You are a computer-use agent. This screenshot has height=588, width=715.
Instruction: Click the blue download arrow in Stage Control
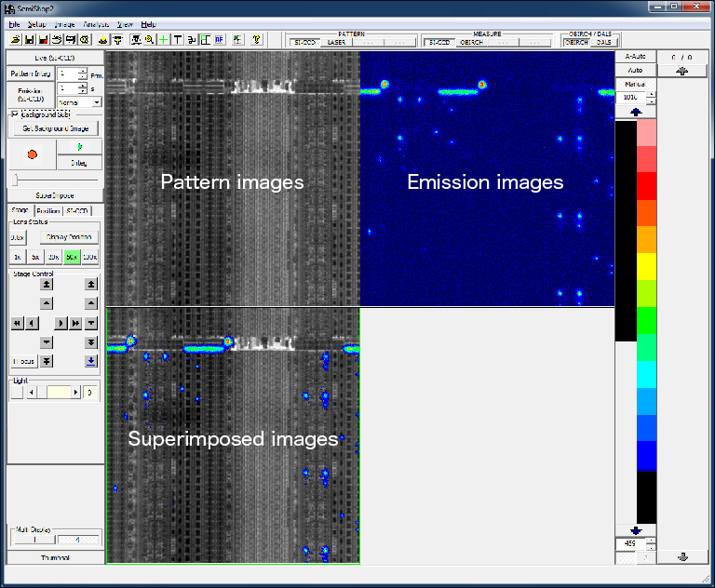[x=91, y=361]
